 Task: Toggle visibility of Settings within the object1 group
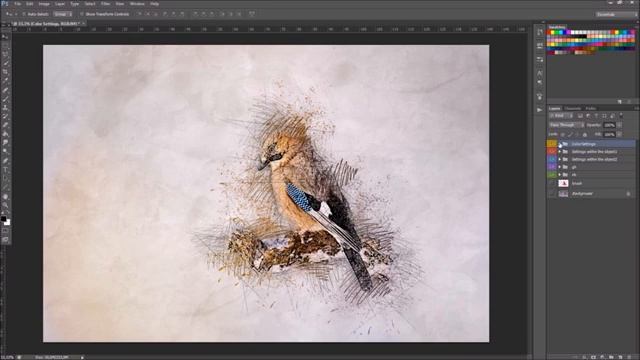pyautogui.click(x=551, y=151)
